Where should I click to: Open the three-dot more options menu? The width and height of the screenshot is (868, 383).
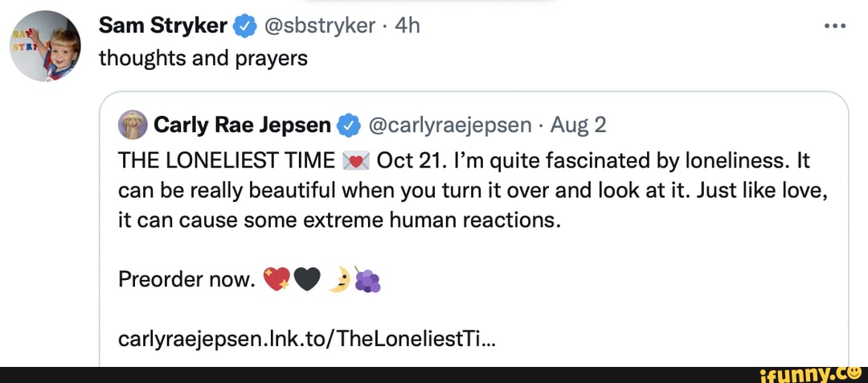pos(837,25)
